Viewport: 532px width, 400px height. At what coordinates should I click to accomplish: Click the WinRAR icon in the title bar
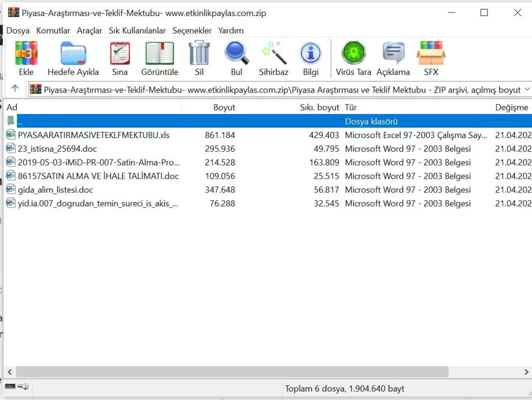click(x=13, y=12)
